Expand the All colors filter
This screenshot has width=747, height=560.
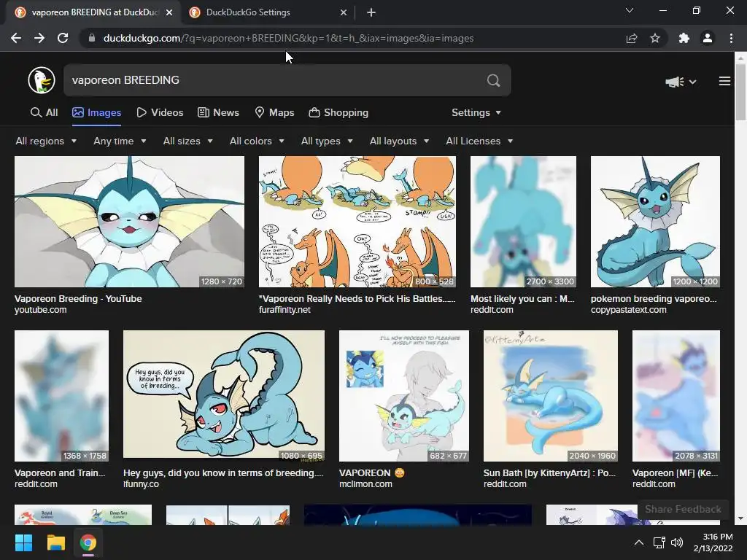[x=257, y=141]
